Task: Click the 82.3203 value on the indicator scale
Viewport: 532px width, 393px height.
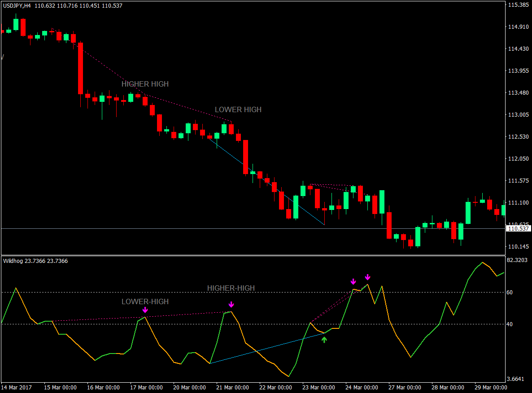Action: click(516, 260)
